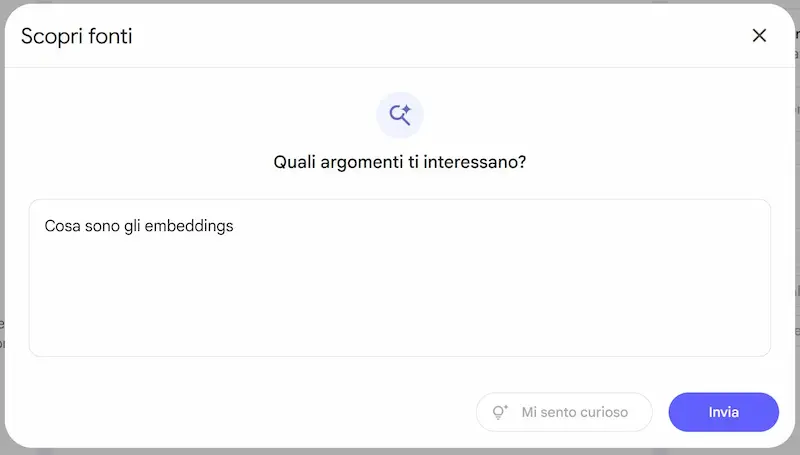The height and width of the screenshot is (455, 800).
Task: Click the blank header area between title and close
Action: [439, 36]
